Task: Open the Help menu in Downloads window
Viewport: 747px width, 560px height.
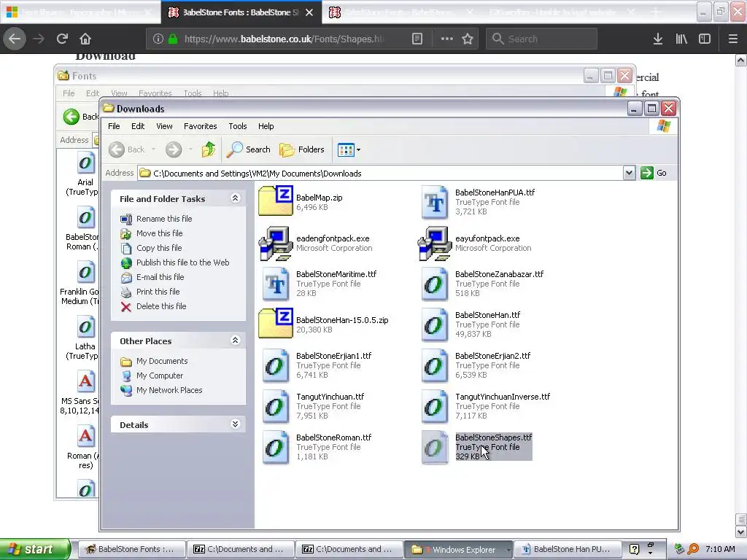Action: [x=266, y=126]
